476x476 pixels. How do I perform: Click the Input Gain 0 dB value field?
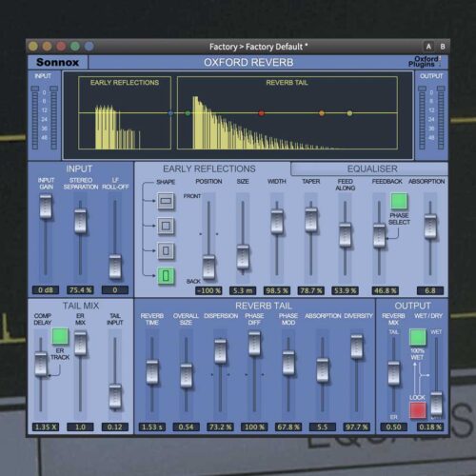(x=46, y=290)
